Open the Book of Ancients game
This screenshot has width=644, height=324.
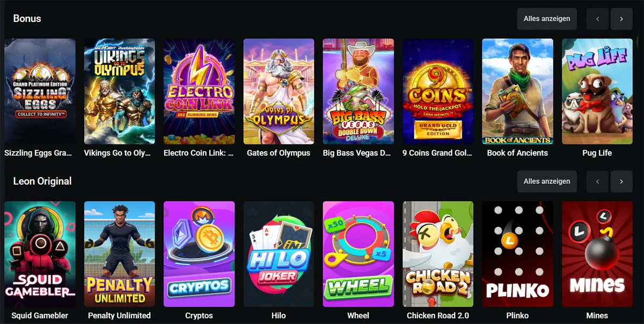click(x=517, y=91)
